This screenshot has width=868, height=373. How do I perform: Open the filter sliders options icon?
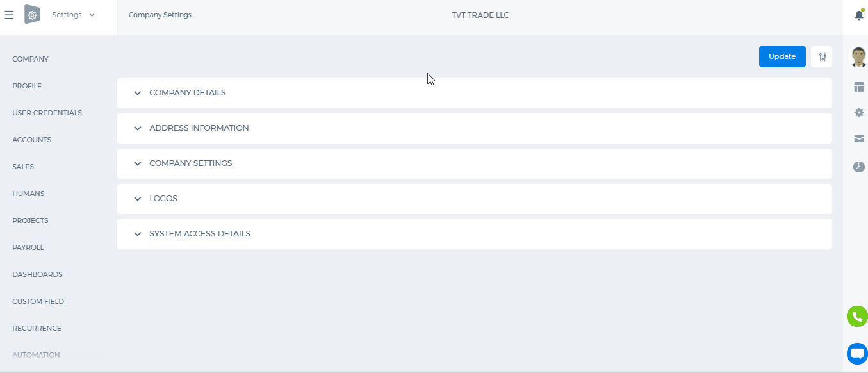822,56
